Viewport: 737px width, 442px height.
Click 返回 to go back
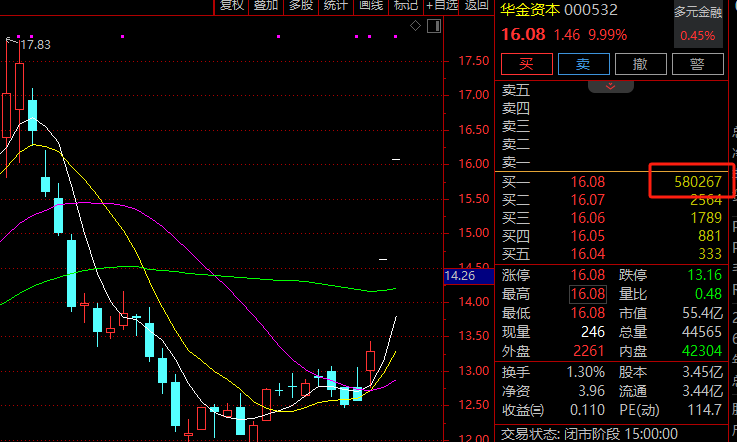tap(476, 6)
